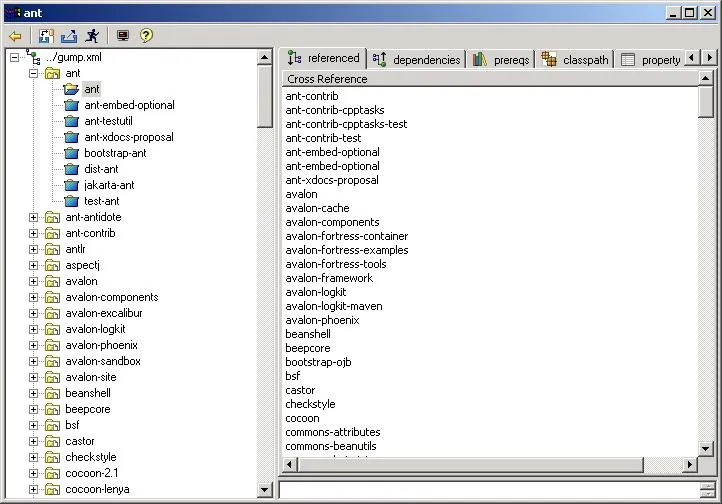Expand the avalon-components module
The height and width of the screenshot is (504, 722).
coord(33,297)
